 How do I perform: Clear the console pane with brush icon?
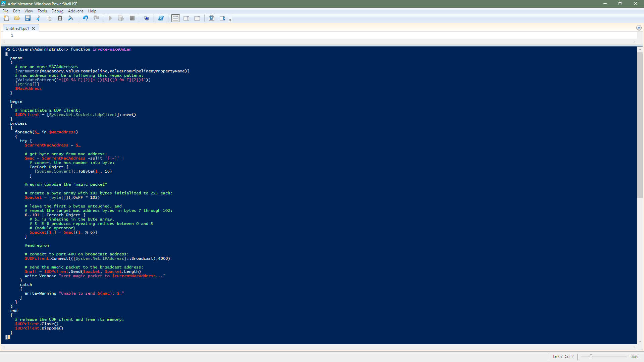(71, 18)
